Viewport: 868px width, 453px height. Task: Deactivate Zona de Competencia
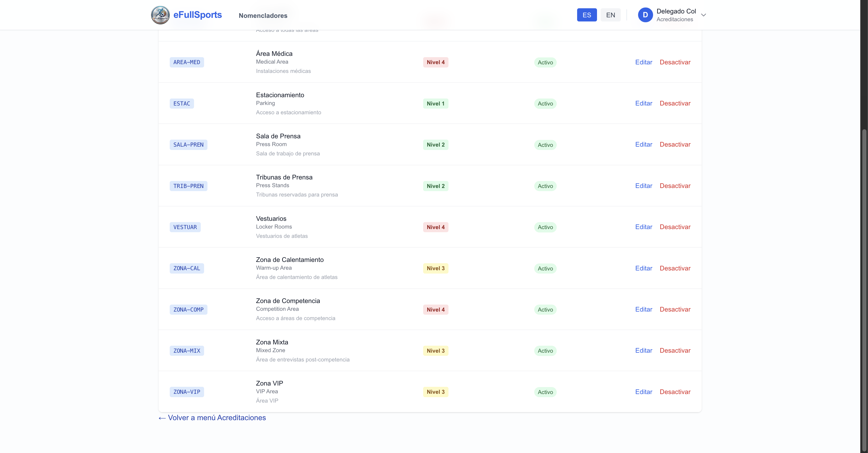[675, 310]
